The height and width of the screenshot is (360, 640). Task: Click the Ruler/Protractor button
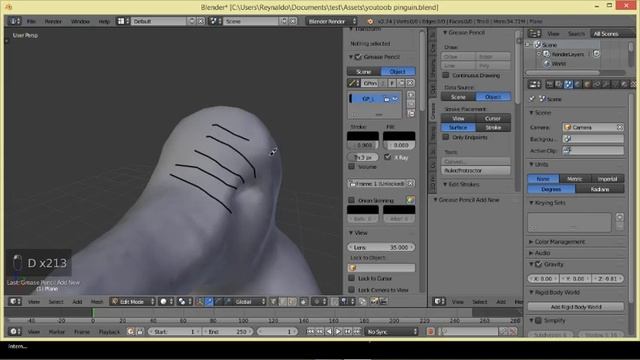[x=476, y=170]
